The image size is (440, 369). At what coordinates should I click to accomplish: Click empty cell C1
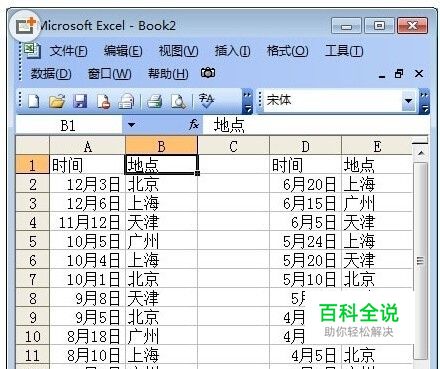(233, 165)
